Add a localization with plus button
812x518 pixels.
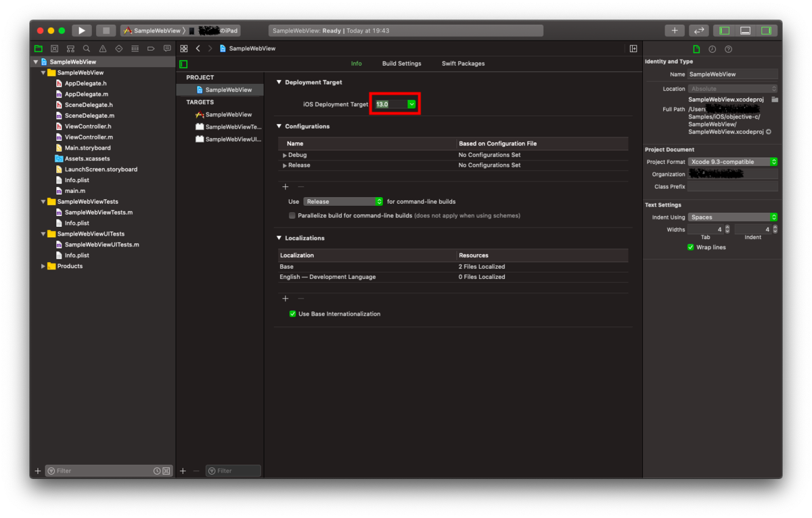tap(285, 299)
